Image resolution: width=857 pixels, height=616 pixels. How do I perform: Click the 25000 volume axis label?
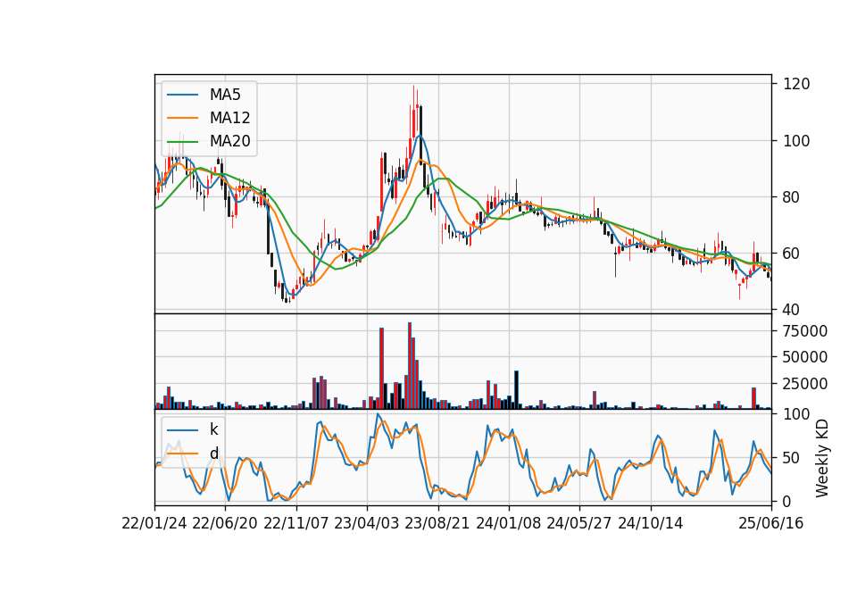805,384
